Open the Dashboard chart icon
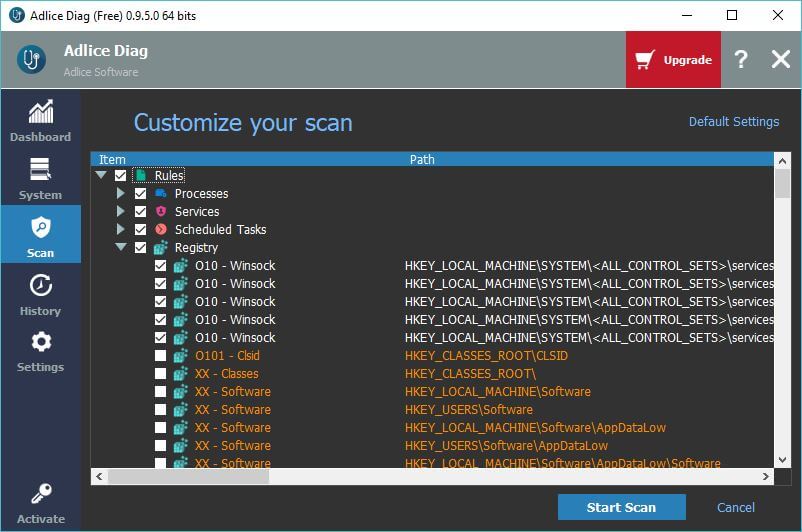Viewport: 802px width, 532px height. coord(40,112)
